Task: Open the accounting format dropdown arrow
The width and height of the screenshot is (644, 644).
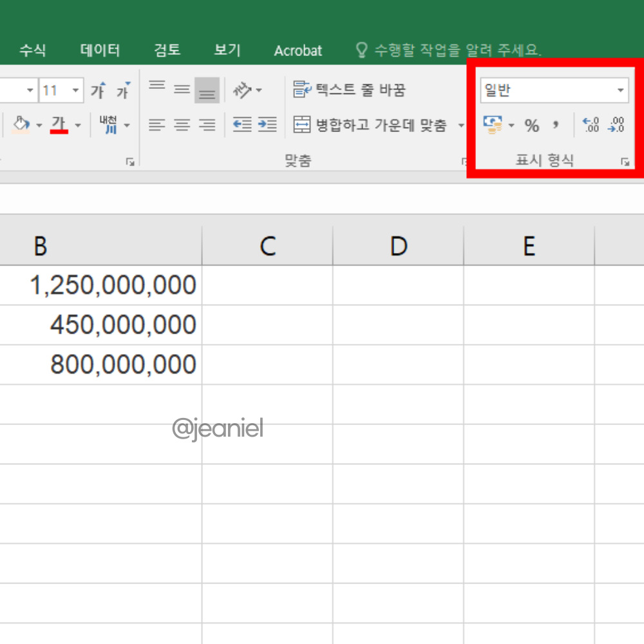Action: point(511,126)
